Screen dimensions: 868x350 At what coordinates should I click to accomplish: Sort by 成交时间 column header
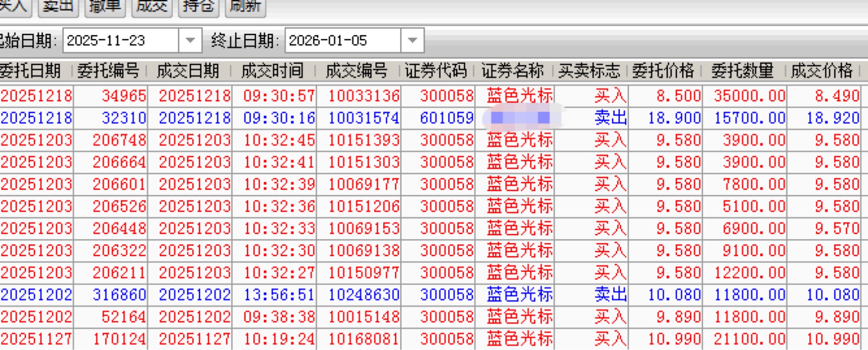[x=273, y=70]
